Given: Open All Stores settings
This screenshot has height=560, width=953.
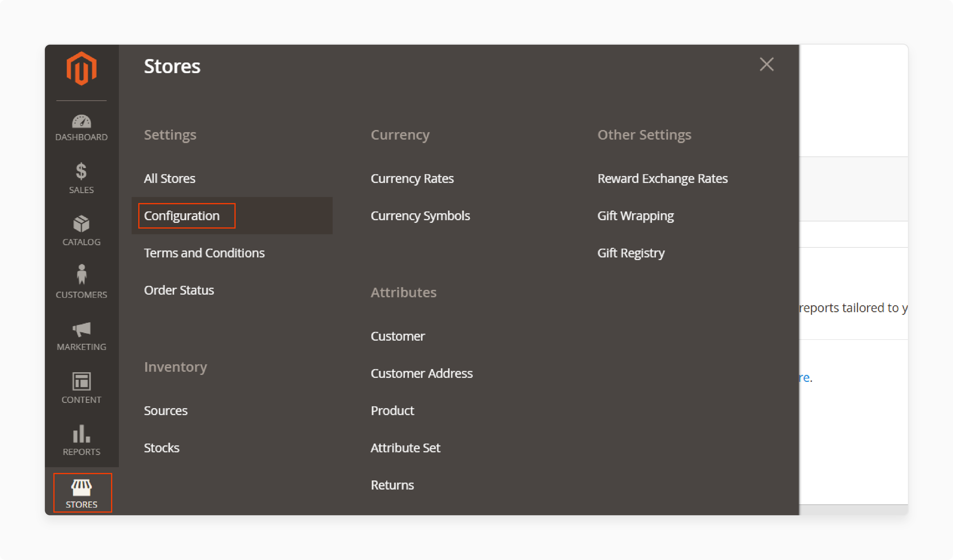Looking at the screenshot, I should pos(169,178).
